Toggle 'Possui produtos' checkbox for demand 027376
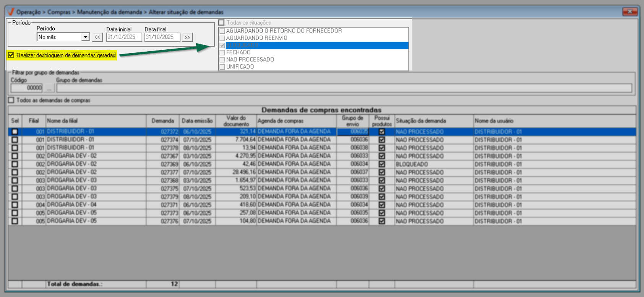Screen dimensions: 644x297 pyautogui.click(x=382, y=221)
